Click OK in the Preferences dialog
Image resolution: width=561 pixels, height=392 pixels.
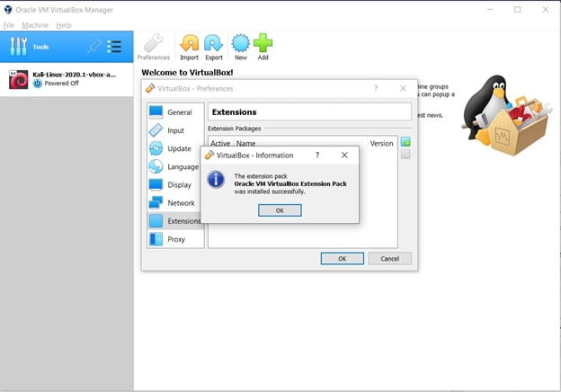tap(343, 259)
